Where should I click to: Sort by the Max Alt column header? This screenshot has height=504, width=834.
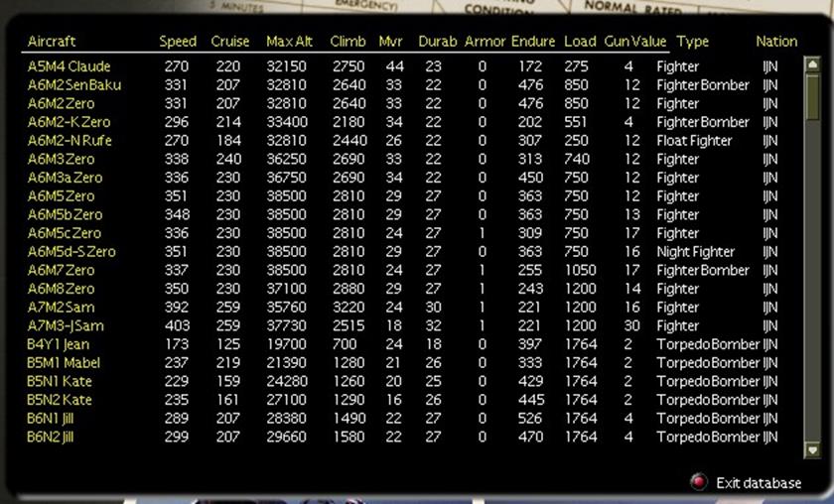289,42
